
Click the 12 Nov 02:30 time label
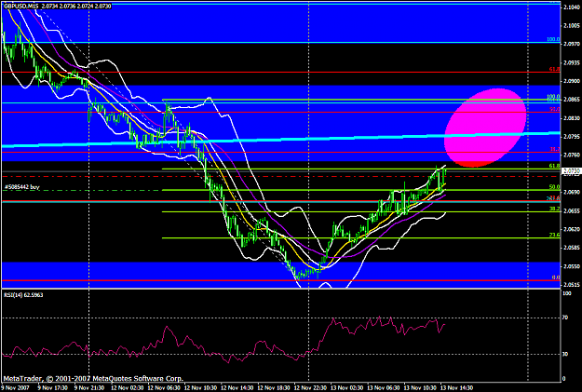(128, 388)
